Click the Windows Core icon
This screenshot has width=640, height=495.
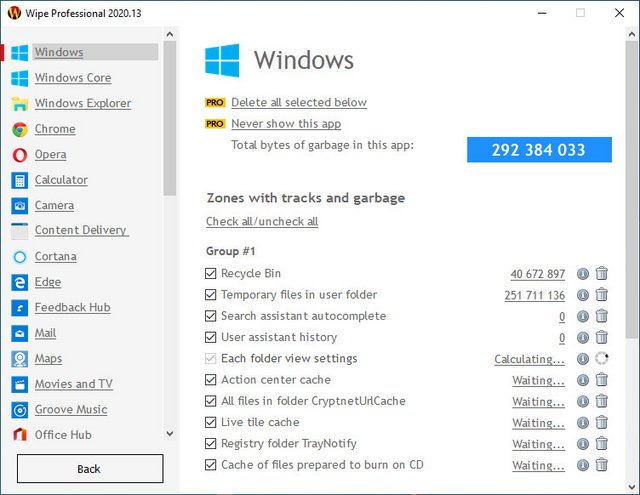(x=20, y=78)
